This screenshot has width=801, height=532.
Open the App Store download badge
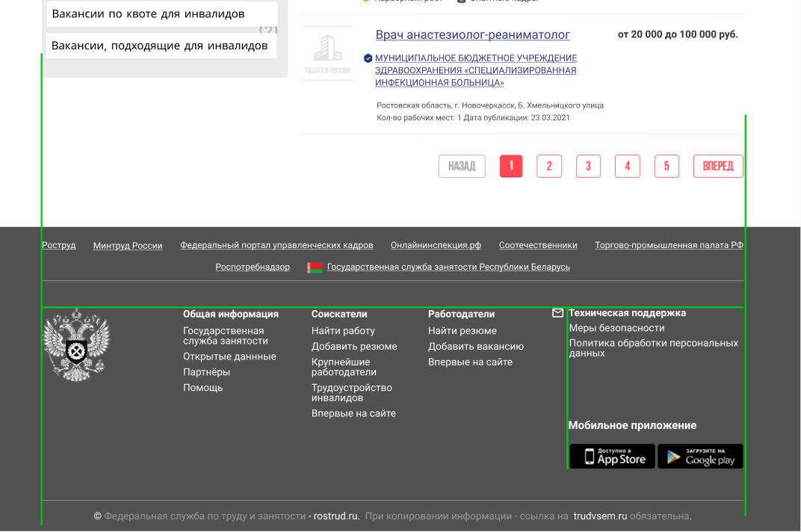click(x=611, y=456)
